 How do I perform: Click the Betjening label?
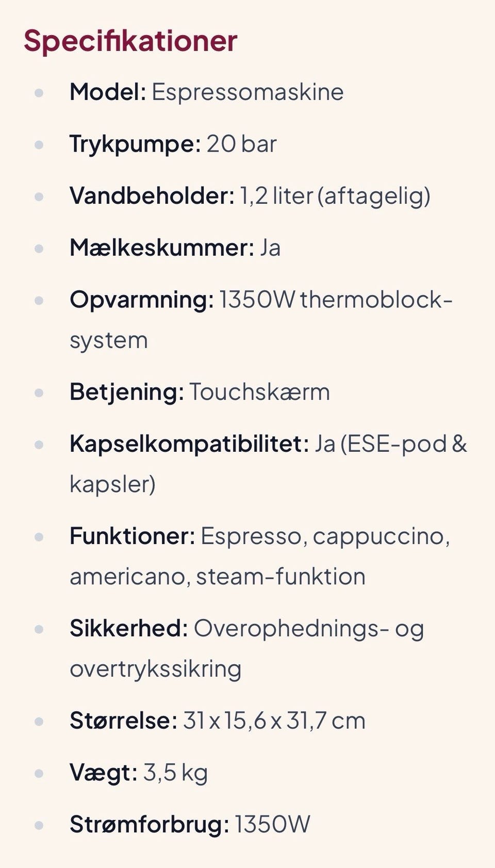coord(127,392)
